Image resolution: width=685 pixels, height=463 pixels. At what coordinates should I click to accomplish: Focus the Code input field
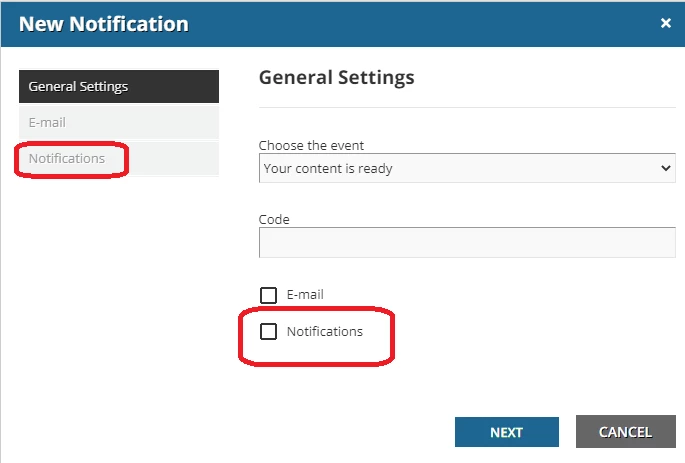[467, 243]
